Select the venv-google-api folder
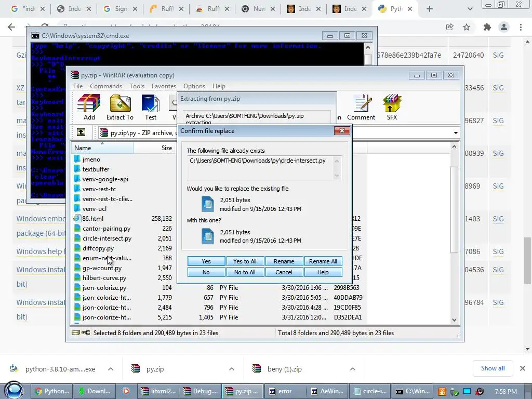532x399 pixels. pyautogui.click(x=105, y=179)
